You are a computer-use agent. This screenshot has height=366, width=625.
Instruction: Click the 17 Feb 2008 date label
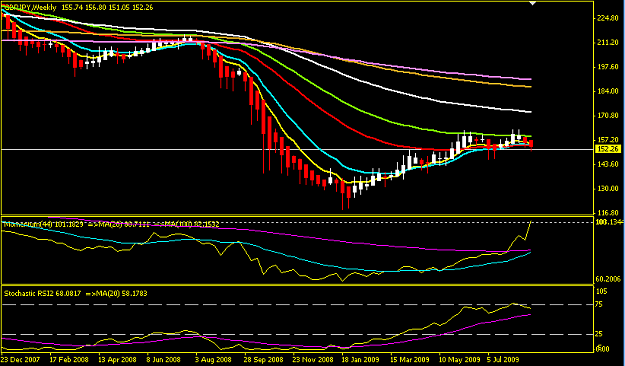[x=69, y=360]
